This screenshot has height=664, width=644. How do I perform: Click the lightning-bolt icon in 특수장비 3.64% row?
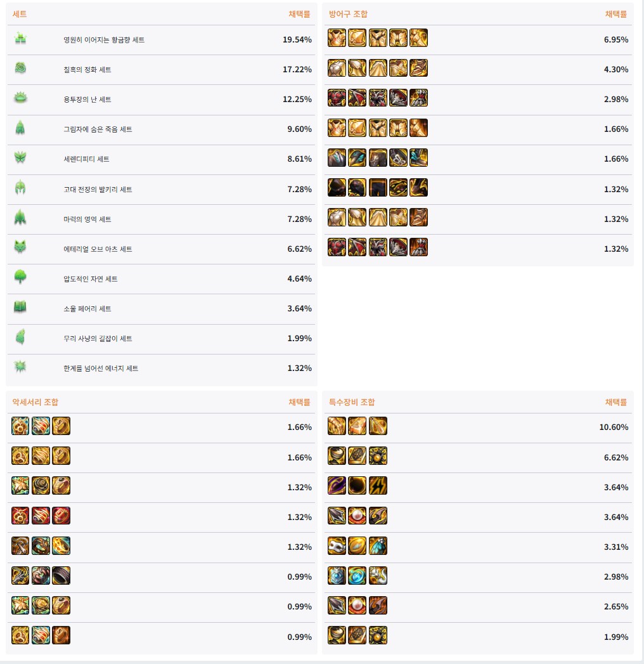[x=378, y=486]
